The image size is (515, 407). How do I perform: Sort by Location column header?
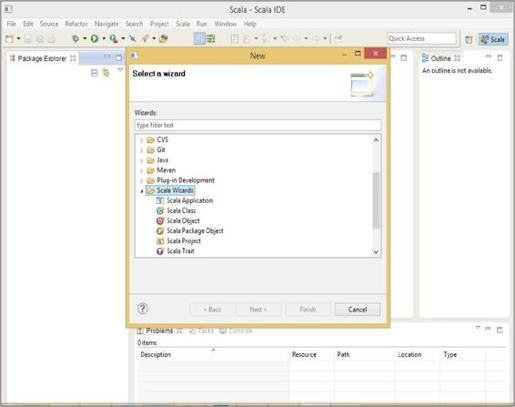coord(409,354)
